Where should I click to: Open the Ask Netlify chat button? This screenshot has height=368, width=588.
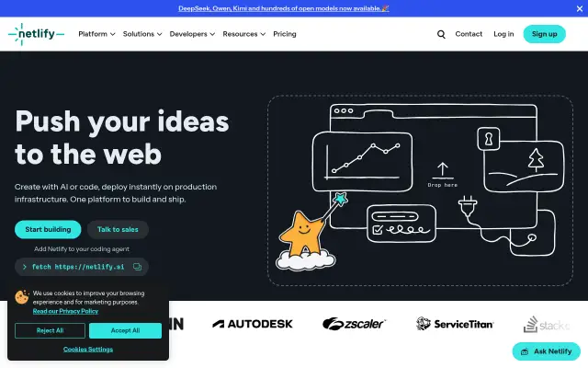(547, 351)
